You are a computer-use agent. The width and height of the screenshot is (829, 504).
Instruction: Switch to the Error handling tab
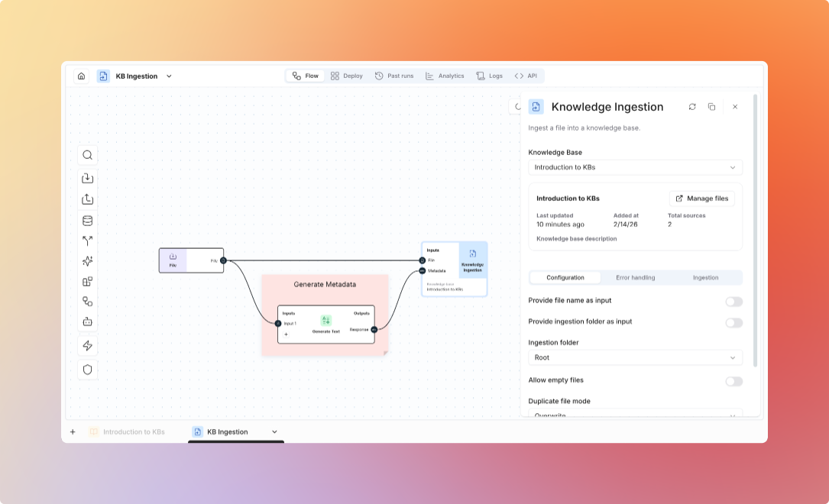[635, 277]
